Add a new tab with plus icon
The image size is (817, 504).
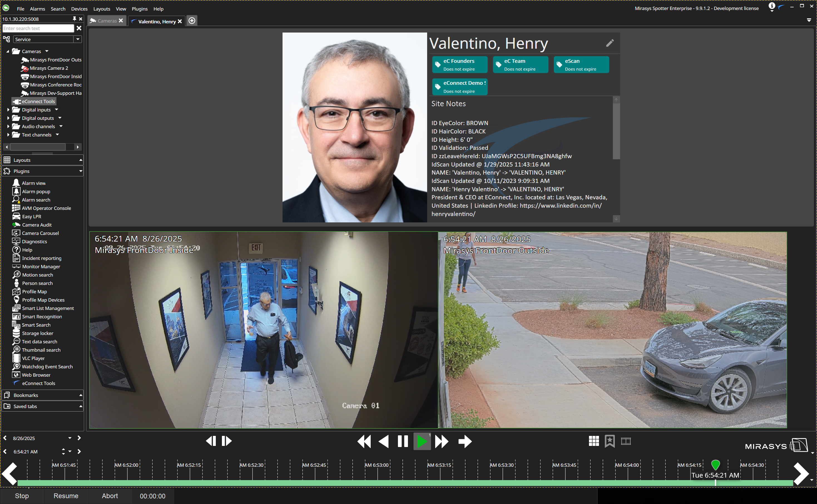pyautogui.click(x=192, y=21)
